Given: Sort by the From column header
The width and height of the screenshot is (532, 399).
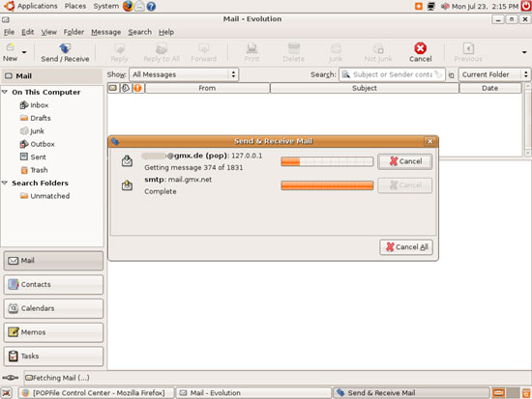Looking at the screenshot, I should click(207, 88).
